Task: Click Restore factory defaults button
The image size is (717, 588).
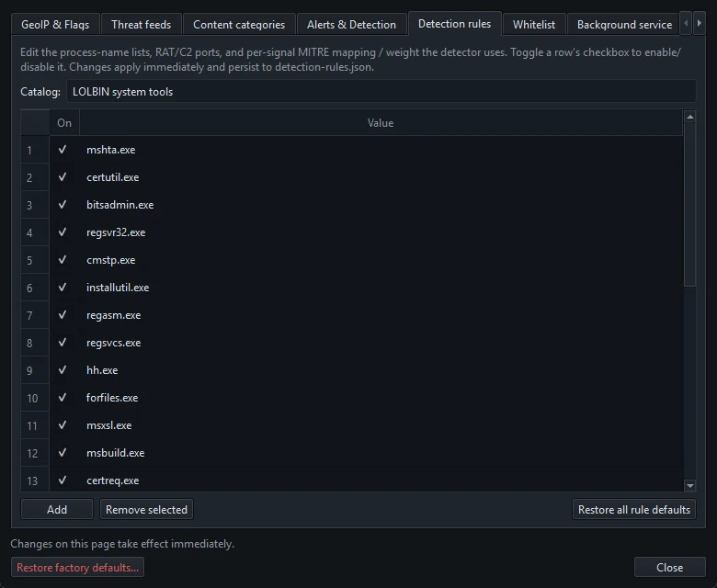Action: [x=78, y=567]
